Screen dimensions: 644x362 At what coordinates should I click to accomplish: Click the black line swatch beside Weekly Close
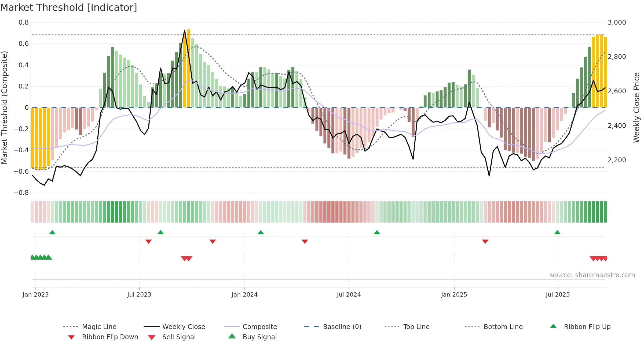151,327
